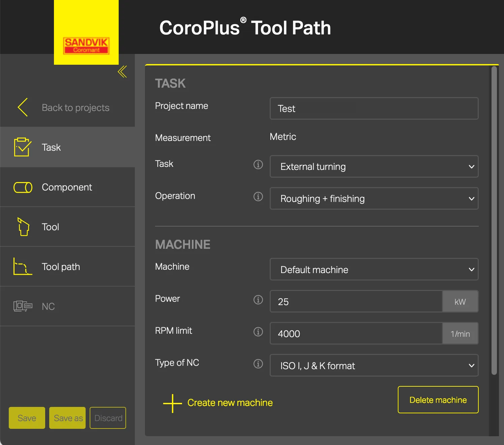Click the back arrow icon
This screenshot has height=445, width=504.
23,108
